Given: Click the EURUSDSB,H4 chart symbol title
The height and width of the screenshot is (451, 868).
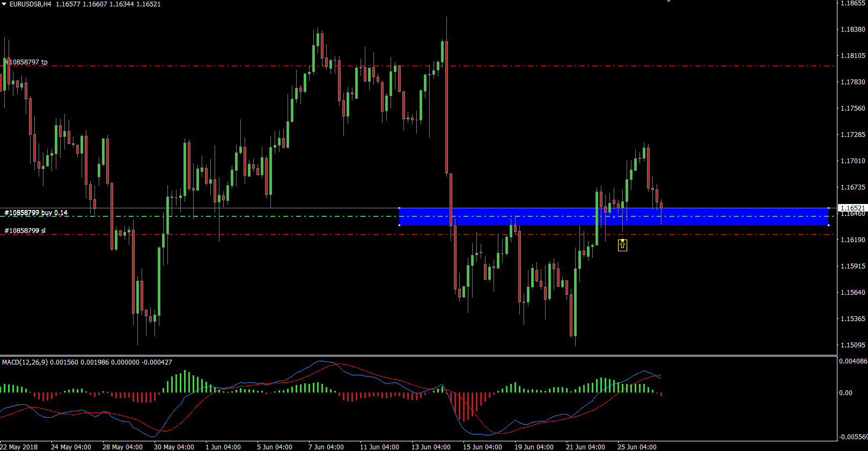Looking at the screenshot, I should [31, 4].
